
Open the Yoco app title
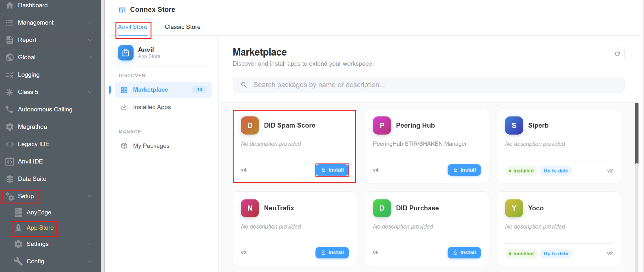(536, 208)
